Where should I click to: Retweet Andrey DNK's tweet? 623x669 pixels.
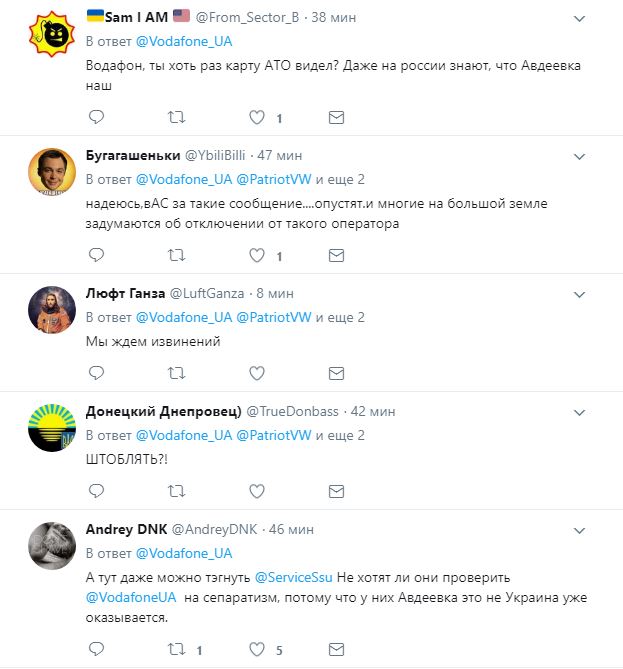tap(176, 650)
